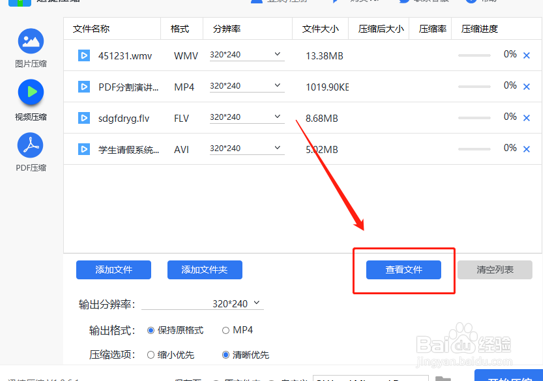Click the 分辨率 column header
The image size is (543, 381).
[x=226, y=29]
